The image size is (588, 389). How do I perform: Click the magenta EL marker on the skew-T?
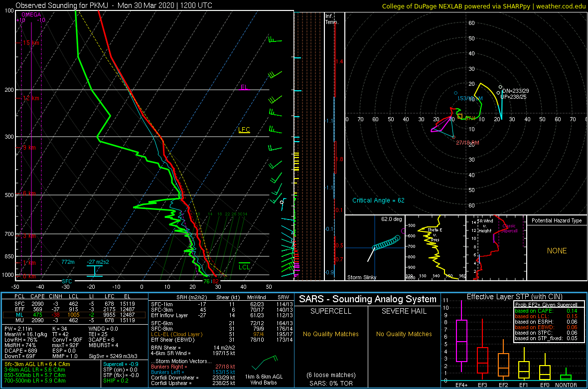[x=244, y=87]
